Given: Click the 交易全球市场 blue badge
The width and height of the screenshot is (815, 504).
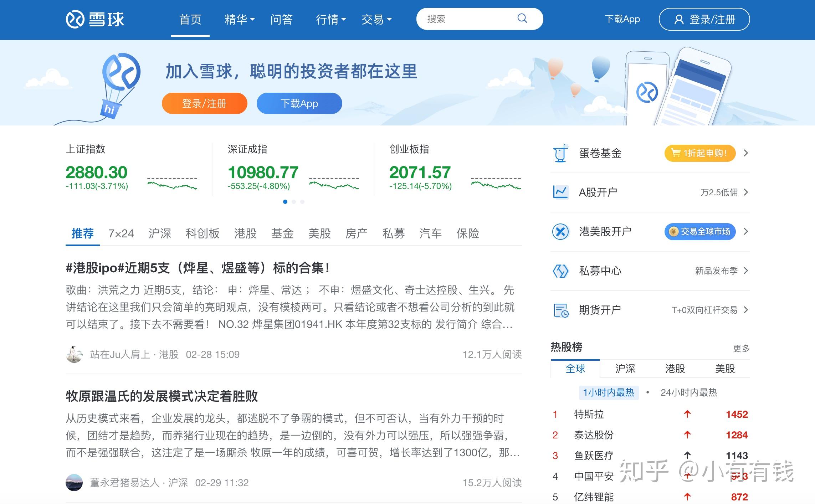Looking at the screenshot, I should 700,232.
